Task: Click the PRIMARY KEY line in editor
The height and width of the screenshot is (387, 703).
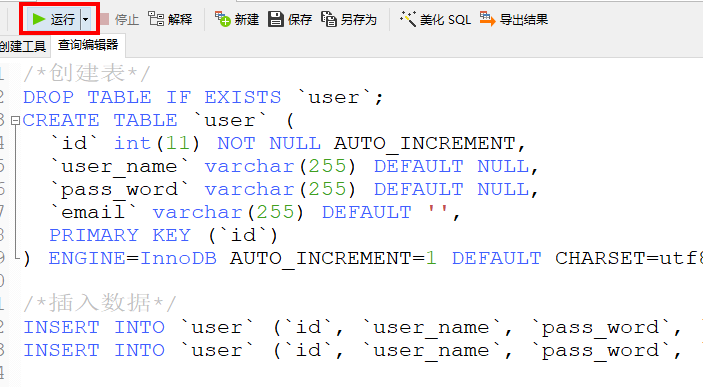Action: pyautogui.click(x=163, y=235)
